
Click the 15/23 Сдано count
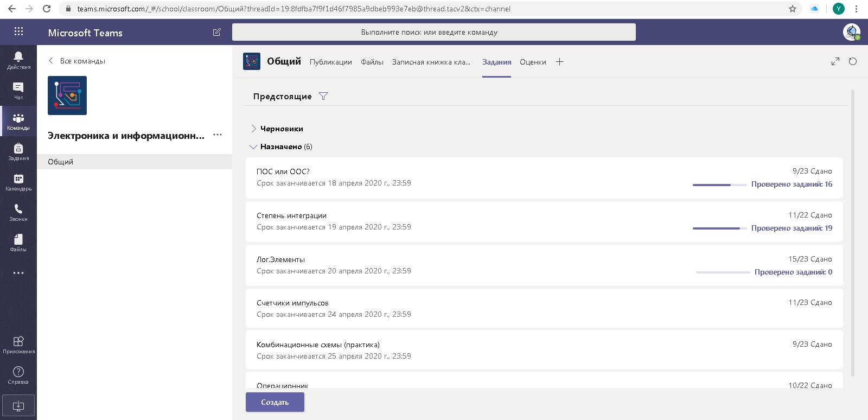[x=810, y=259]
